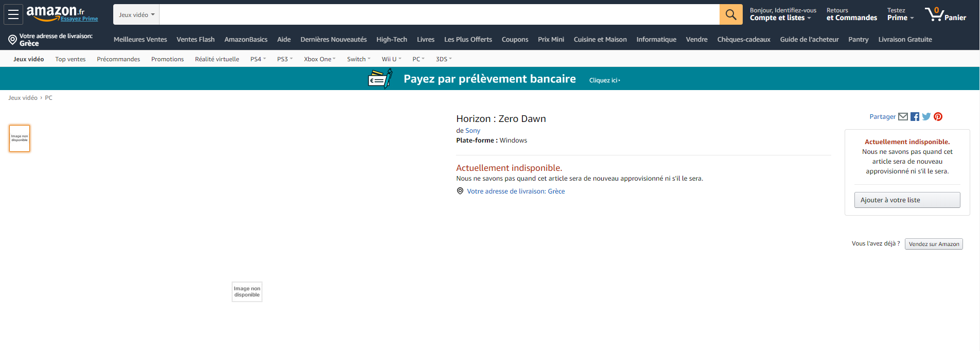Click header delivery address Grèce selector

point(50,40)
